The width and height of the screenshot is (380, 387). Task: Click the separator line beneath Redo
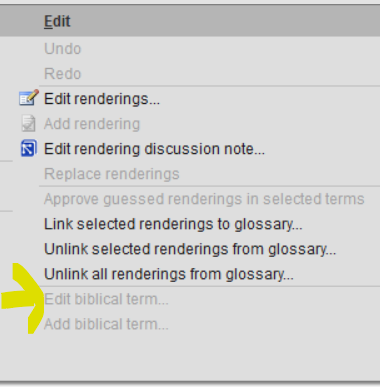tap(209, 86)
